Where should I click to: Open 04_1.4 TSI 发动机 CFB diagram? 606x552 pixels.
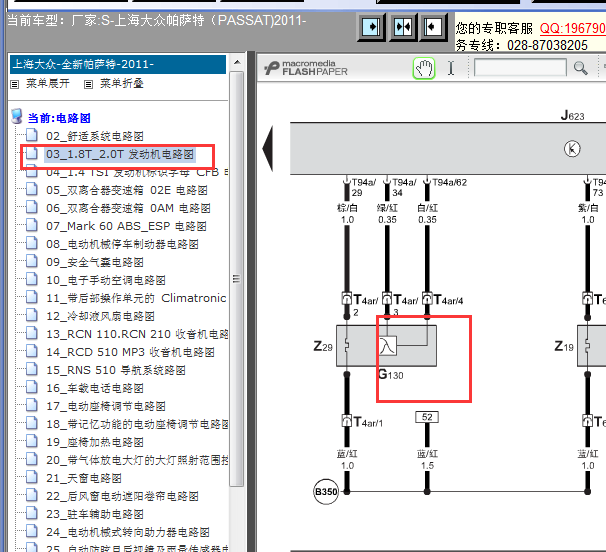tap(137, 172)
